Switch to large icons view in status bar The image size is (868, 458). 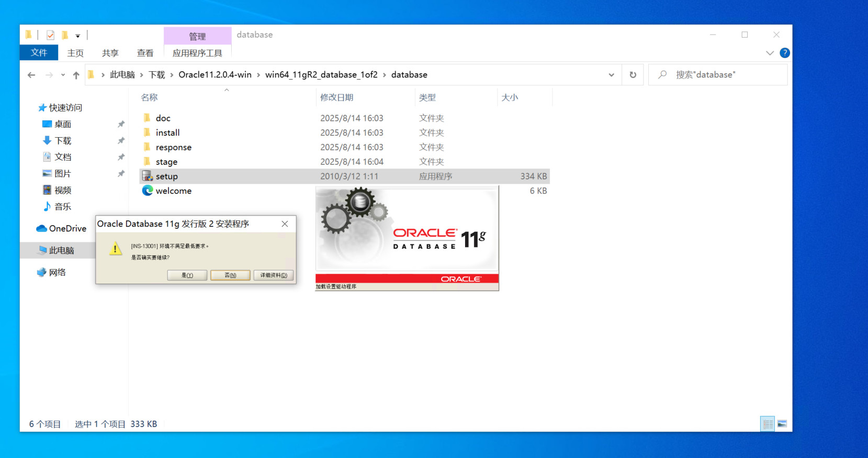[x=782, y=424]
